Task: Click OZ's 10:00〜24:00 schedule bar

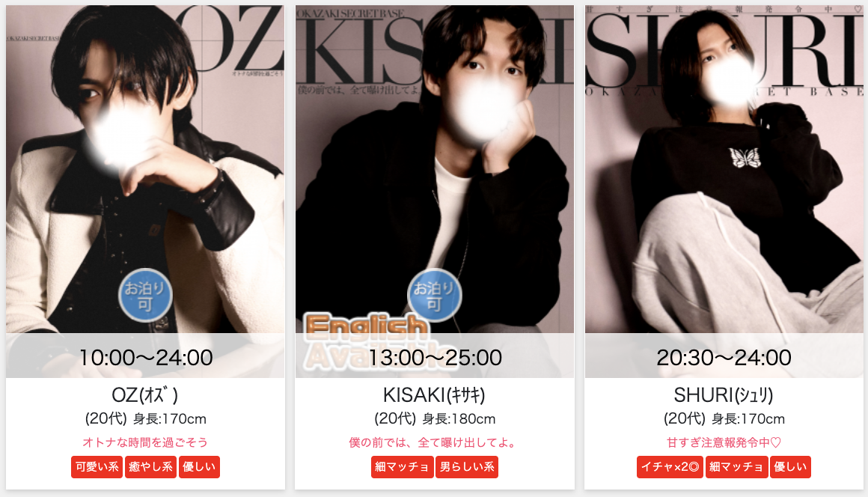Action: click(146, 357)
